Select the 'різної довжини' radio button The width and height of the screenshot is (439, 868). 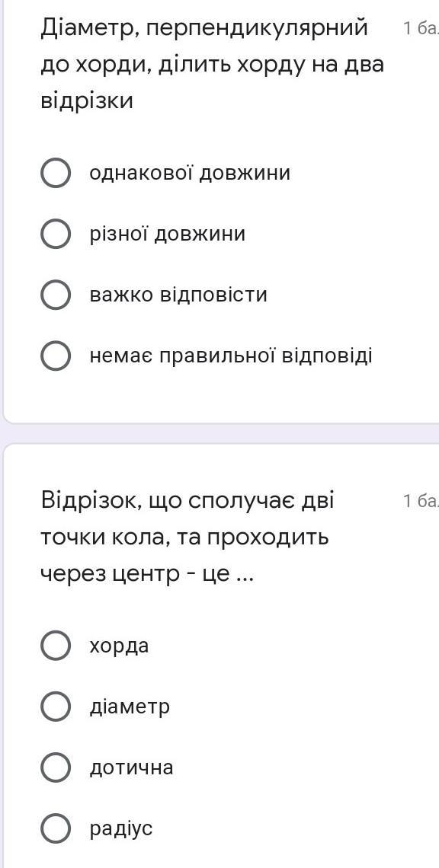(x=56, y=235)
